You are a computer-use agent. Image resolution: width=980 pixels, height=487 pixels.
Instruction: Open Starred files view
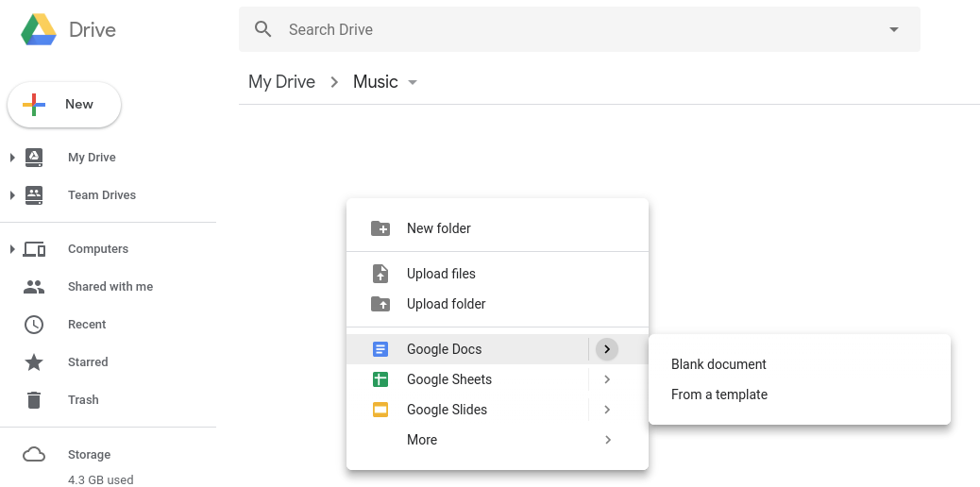pyautogui.click(x=88, y=362)
